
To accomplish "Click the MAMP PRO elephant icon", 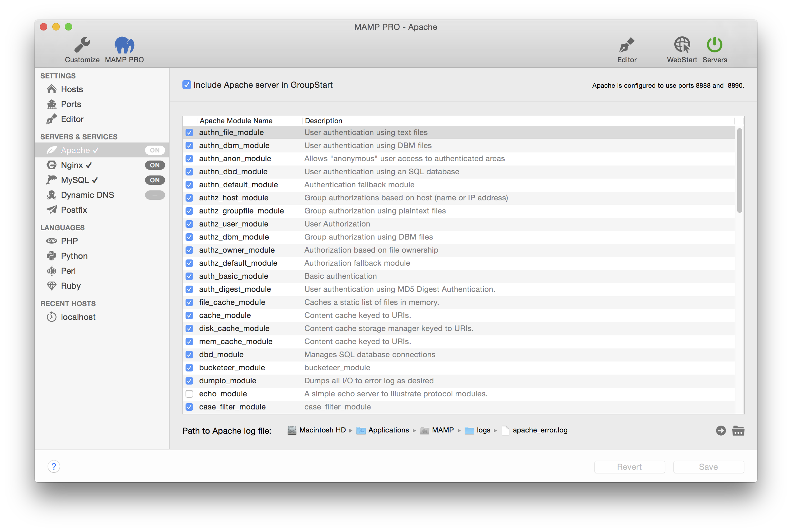I will point(124,45).
